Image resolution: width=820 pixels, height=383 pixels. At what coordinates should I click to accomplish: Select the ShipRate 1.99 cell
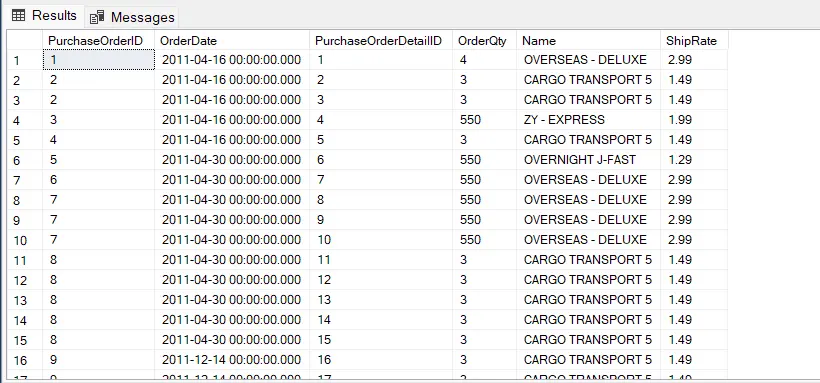[694, 120]
